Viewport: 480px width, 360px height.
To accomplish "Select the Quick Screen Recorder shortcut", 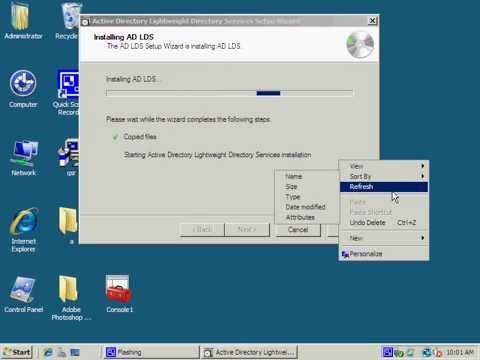I will point(67,92).
